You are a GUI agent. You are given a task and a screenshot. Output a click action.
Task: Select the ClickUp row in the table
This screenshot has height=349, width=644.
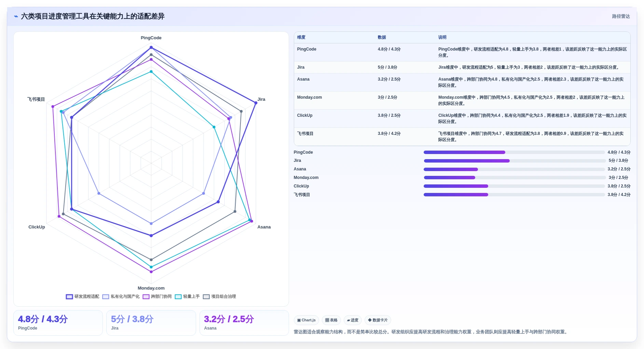pos(462,118)
